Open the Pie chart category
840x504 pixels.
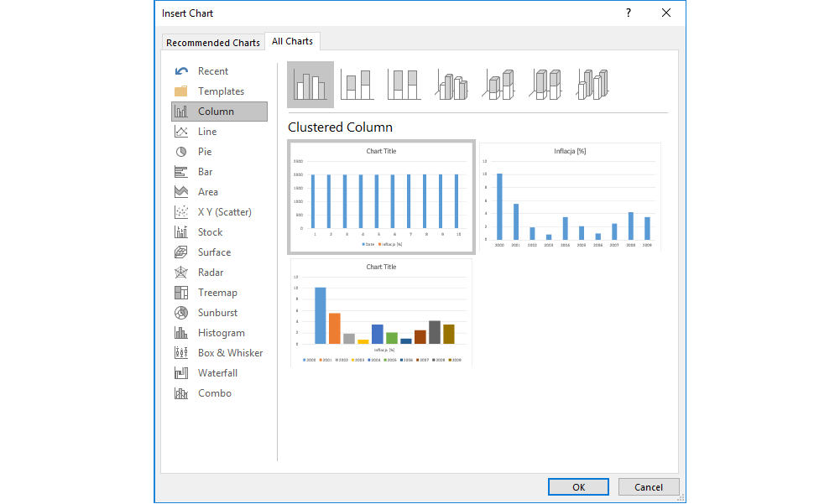pos(205,152)
